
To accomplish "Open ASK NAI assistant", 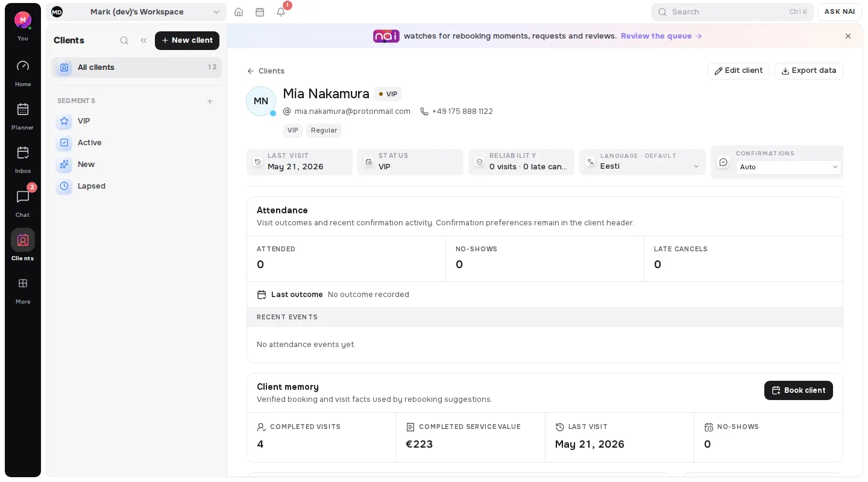I will 840,12.
